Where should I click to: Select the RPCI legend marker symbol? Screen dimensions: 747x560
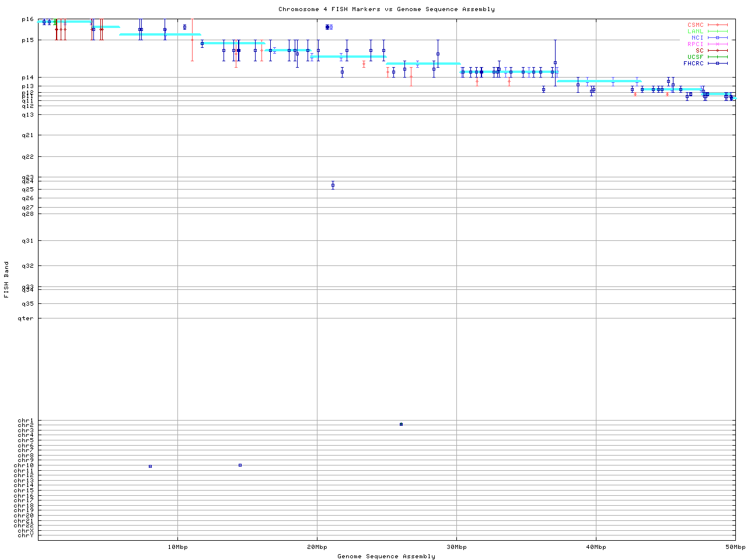tap(717, 44)
